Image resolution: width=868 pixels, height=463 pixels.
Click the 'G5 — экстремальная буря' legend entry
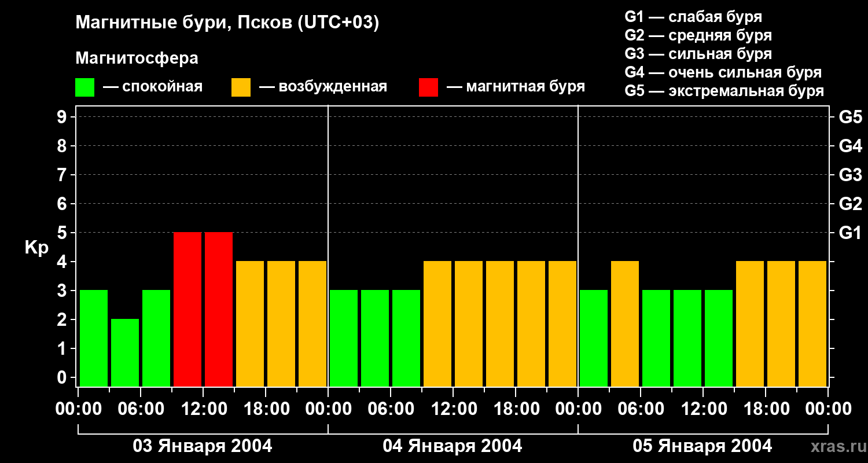coord(724,91)
